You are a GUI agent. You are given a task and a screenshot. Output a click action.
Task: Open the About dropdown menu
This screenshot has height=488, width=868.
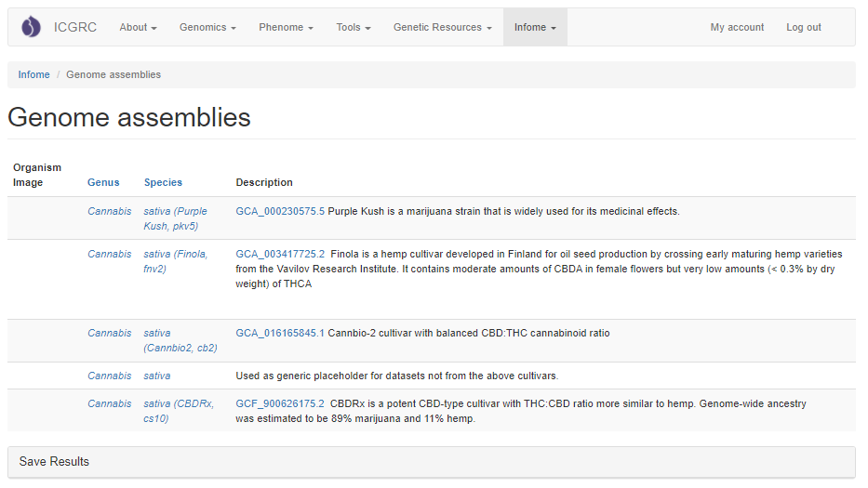coord(138,28)
